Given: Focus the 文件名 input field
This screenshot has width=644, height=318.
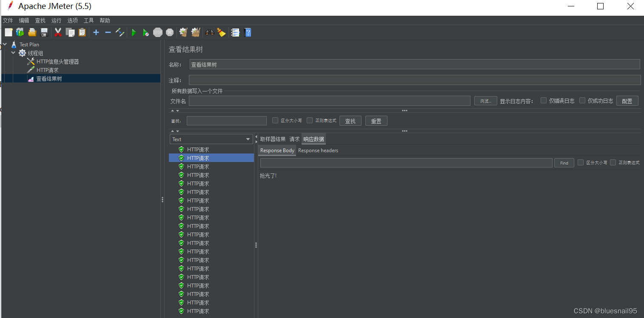Looking at the screenshot, I should point(329,101).
